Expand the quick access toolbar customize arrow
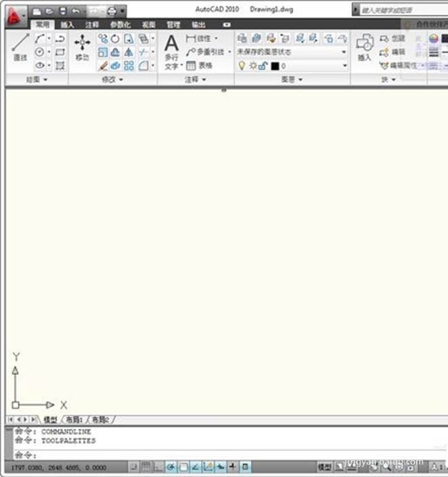 pyautogui.click(x=122, y=12)
